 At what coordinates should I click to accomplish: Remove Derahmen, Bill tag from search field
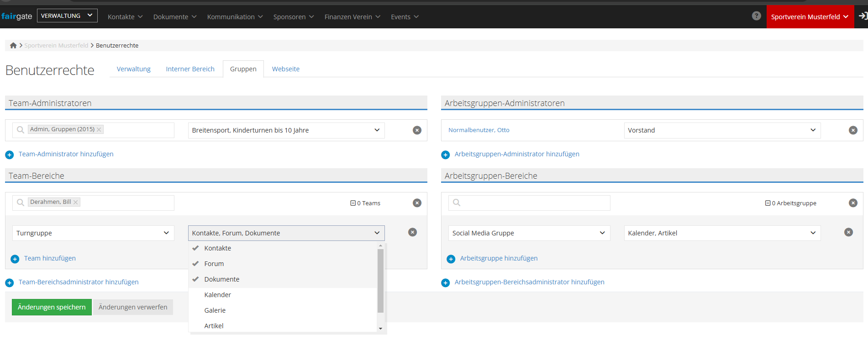coord(76,202)
